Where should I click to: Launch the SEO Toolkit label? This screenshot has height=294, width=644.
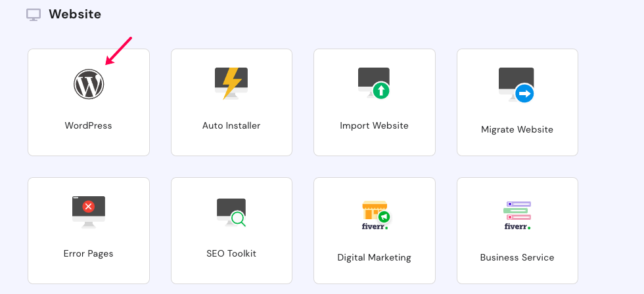(231, 253)
